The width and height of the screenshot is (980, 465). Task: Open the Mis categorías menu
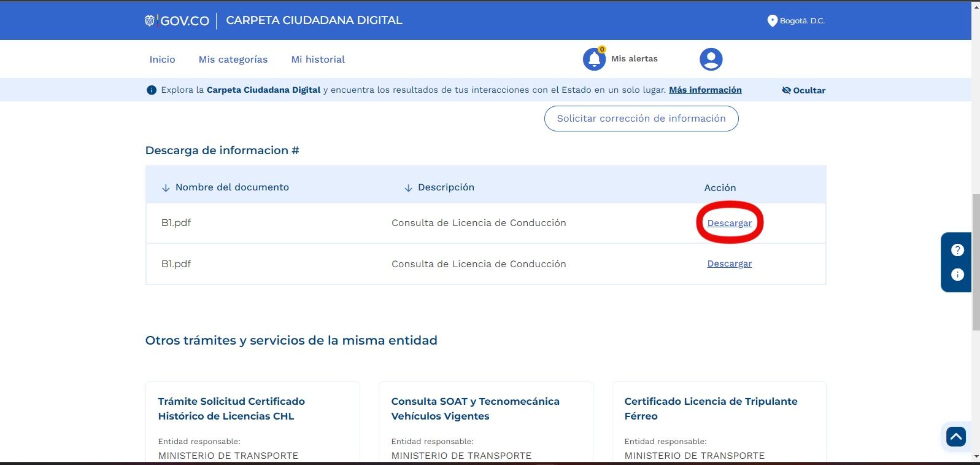[x=233, y=60]
